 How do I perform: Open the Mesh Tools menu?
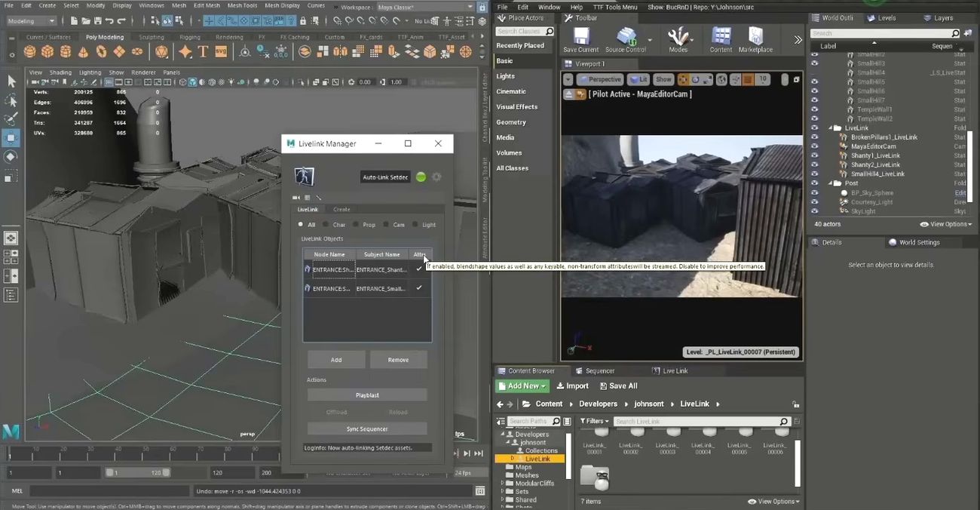pos(241,5)
